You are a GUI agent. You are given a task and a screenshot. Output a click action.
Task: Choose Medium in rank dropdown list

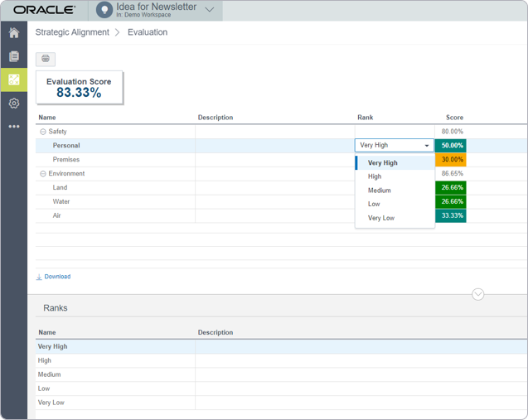tap(395, 191)
